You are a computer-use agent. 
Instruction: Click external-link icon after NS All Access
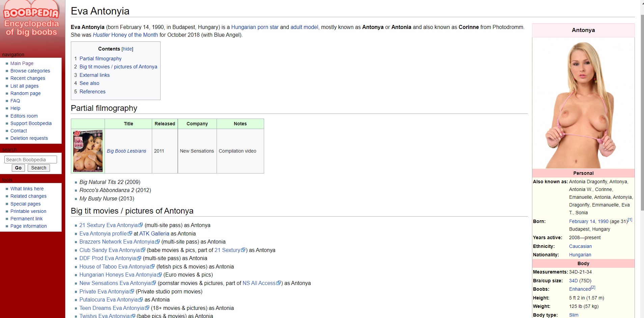point(279,283)
